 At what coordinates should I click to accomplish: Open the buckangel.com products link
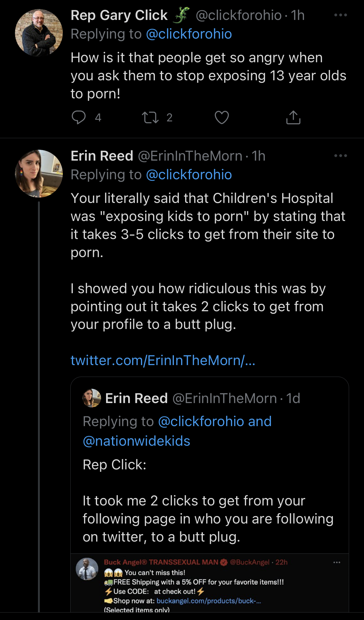point(208,601)
